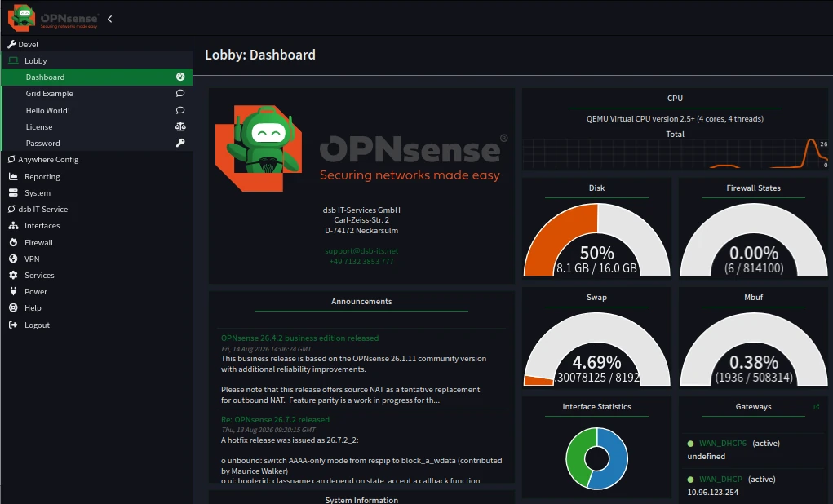Click the wrench icon beside Devel
The width and height of the screenshot is (833, 504).
[11, 44]
